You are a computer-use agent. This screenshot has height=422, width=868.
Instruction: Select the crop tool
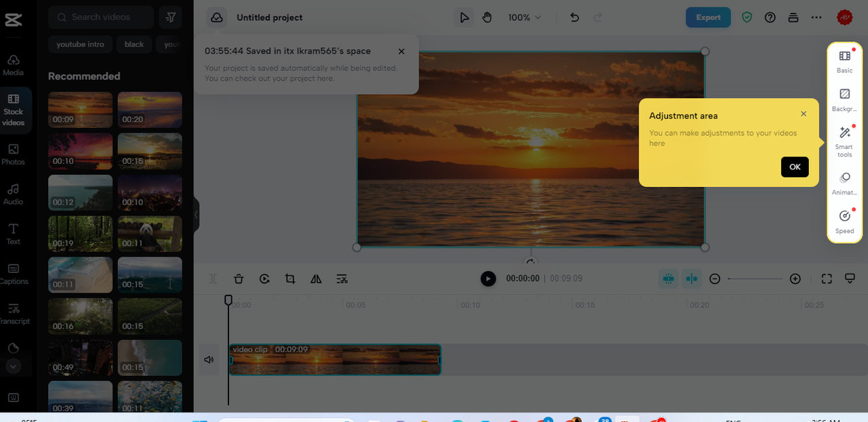(x=290, y=278)
